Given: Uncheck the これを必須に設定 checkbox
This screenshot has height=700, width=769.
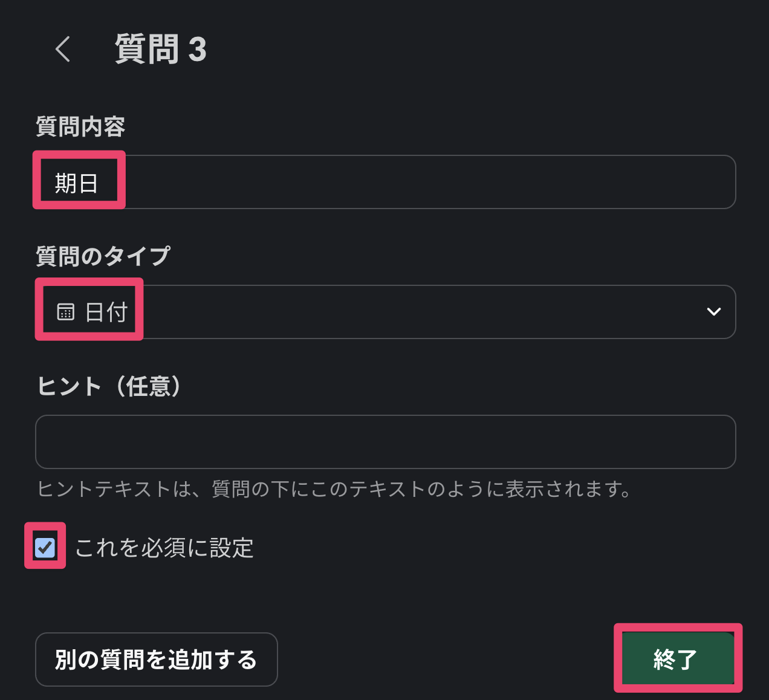Looking at the screenshot, I should pos(45,548).
